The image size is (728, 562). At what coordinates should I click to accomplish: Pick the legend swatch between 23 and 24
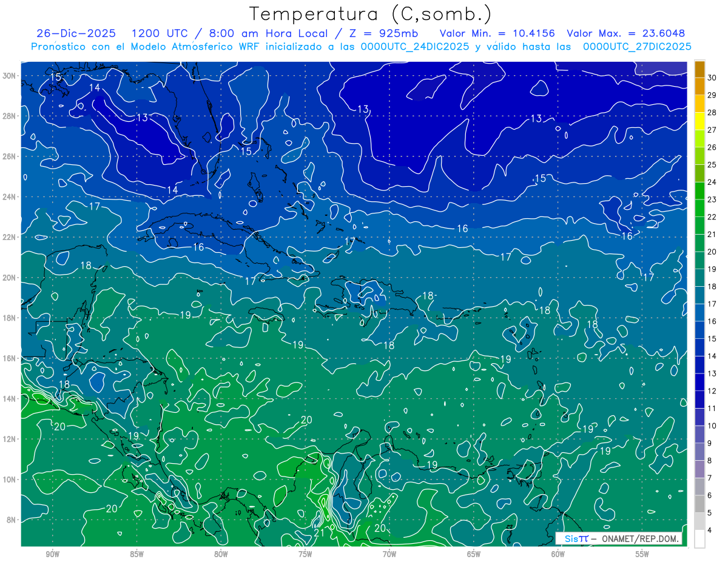[x=700, y=191]
